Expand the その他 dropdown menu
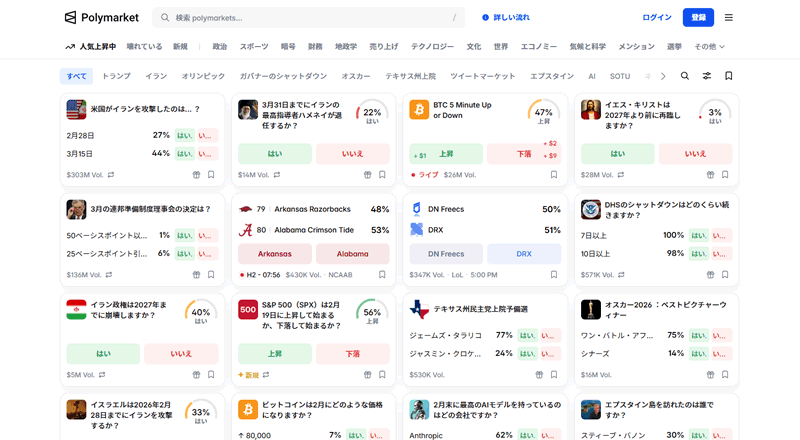Screen dimensions: 800x440 point(709,46)
